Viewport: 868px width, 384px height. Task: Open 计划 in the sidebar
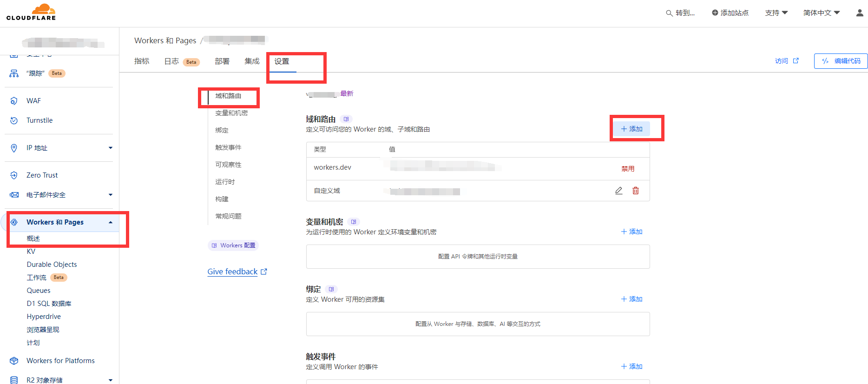pos(33,343)
